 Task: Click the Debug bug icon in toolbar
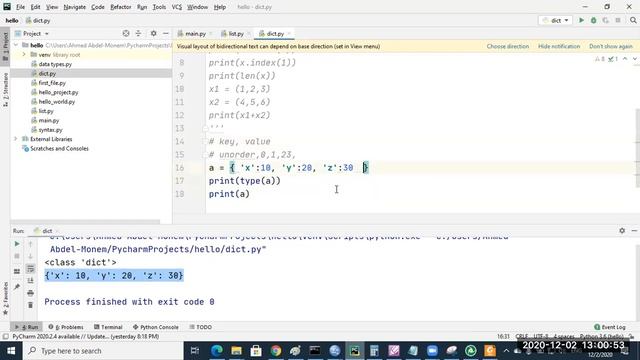point(593,20)
